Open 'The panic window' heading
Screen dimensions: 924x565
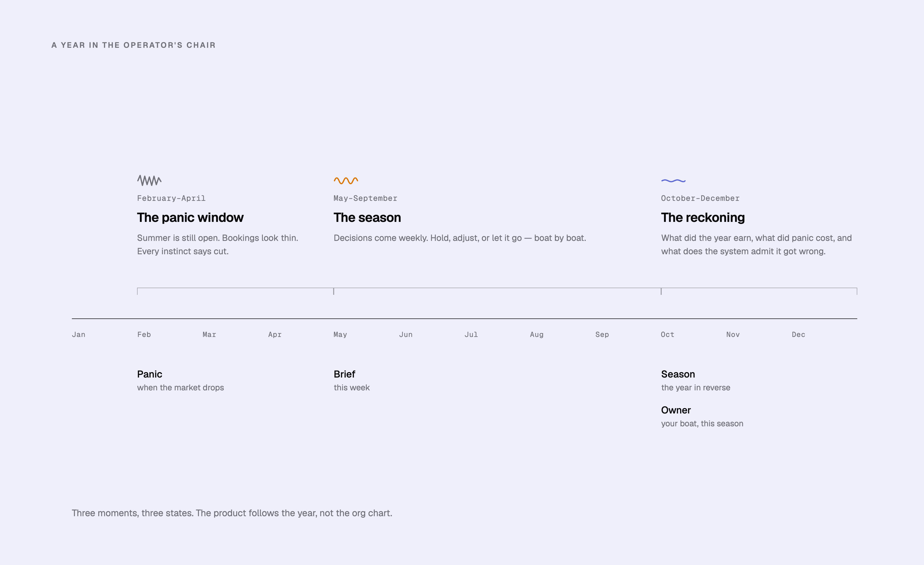[x=190, y=218]
